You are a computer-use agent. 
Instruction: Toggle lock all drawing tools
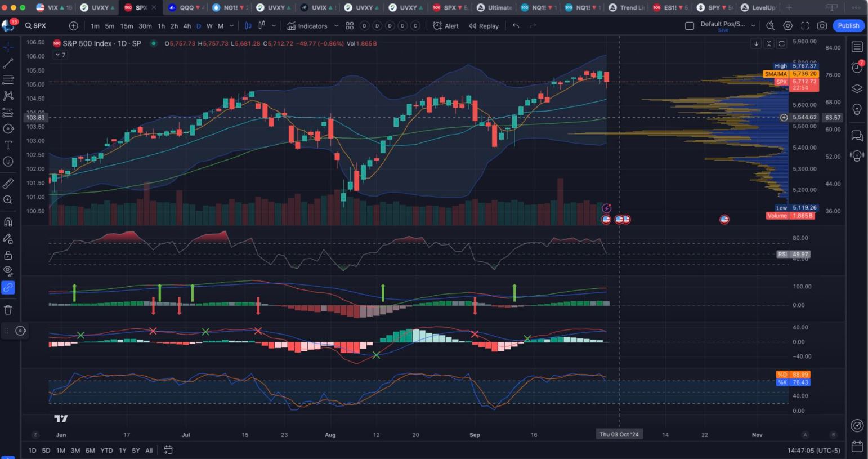[8, 255]
